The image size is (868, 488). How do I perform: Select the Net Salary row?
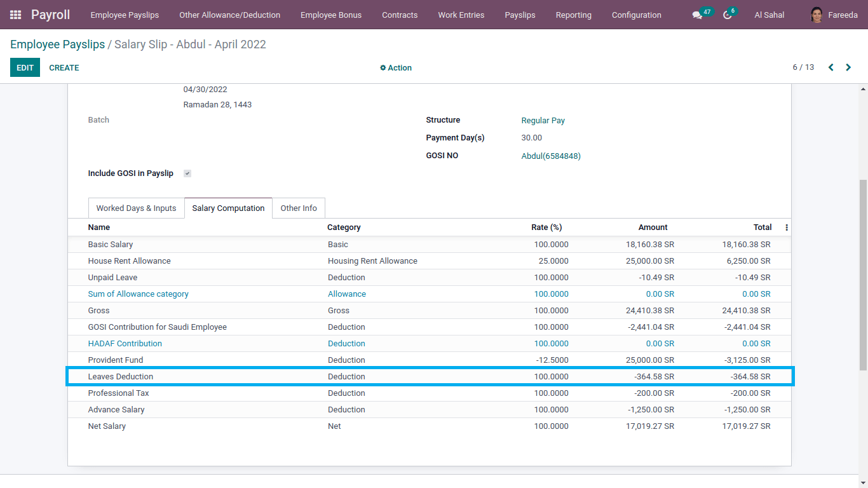pyautogui.click(x=107, y=426)
